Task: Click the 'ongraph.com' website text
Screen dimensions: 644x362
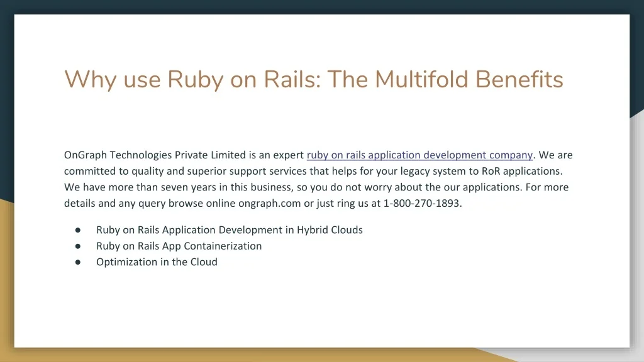Action: click(269, 203)
